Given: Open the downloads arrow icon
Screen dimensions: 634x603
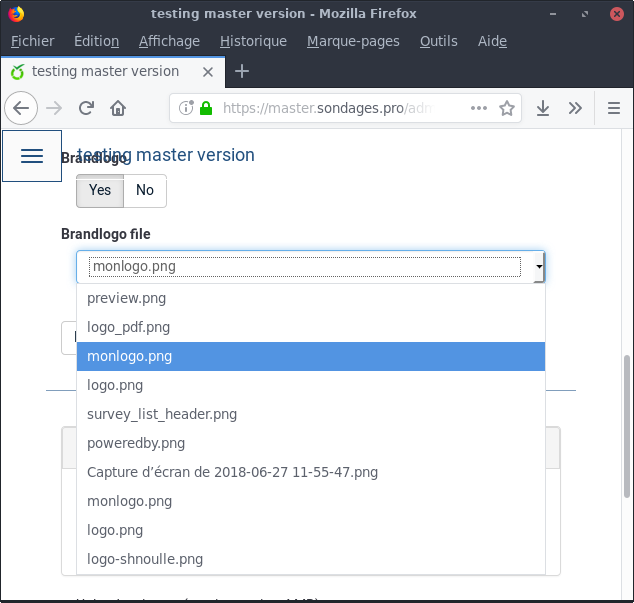Looking at the screenshot, I should (543, 108).
